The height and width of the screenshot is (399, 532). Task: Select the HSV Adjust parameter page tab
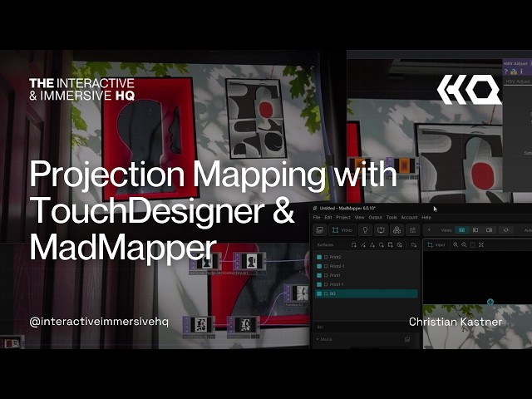[x=517, y=81]
